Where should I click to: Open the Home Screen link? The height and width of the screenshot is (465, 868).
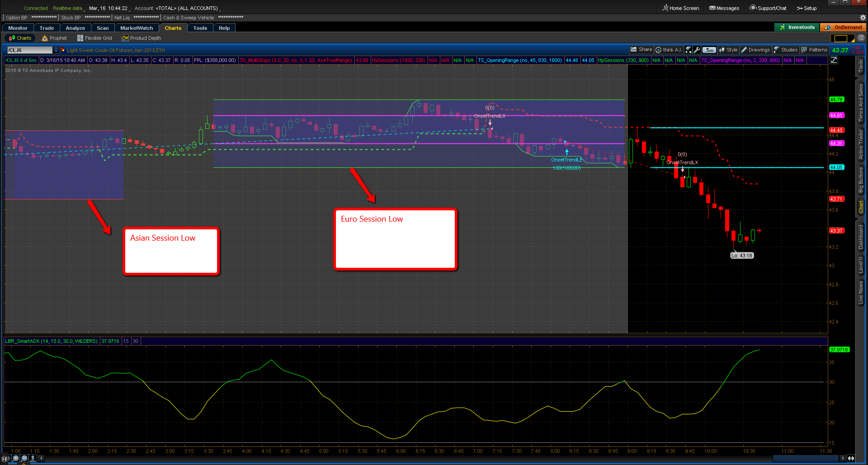click(x=680, y=8)
